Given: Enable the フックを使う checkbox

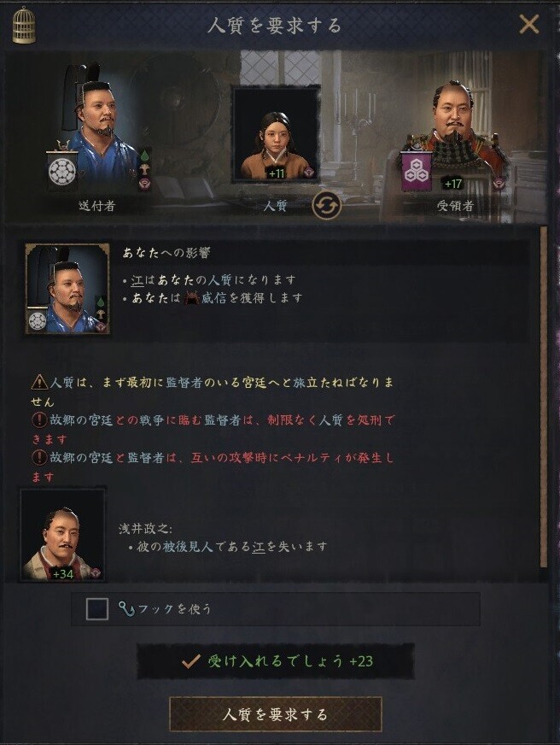Looking at the screenshot, I should tap(97, 609).
